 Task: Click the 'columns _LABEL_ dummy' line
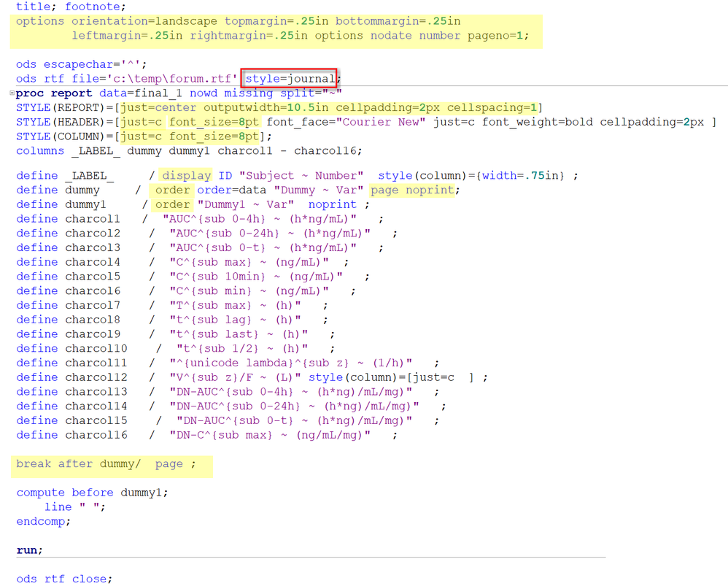[189, 150]
